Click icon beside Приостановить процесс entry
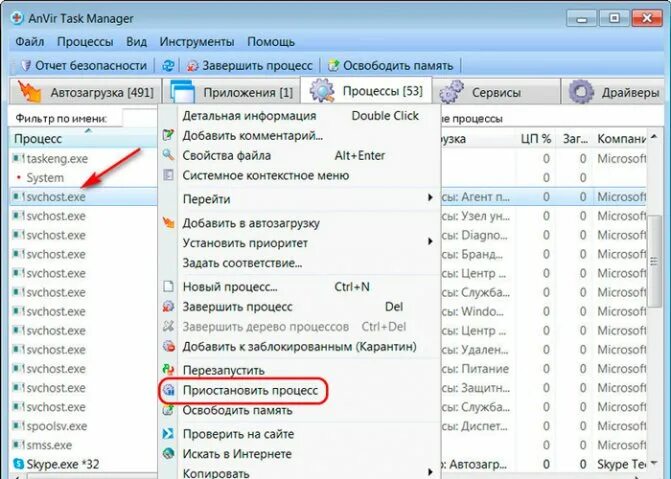 point(169,390)
